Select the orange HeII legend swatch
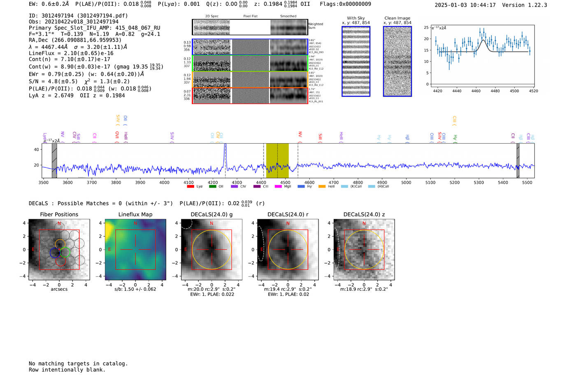 click(x=322, y=186)
